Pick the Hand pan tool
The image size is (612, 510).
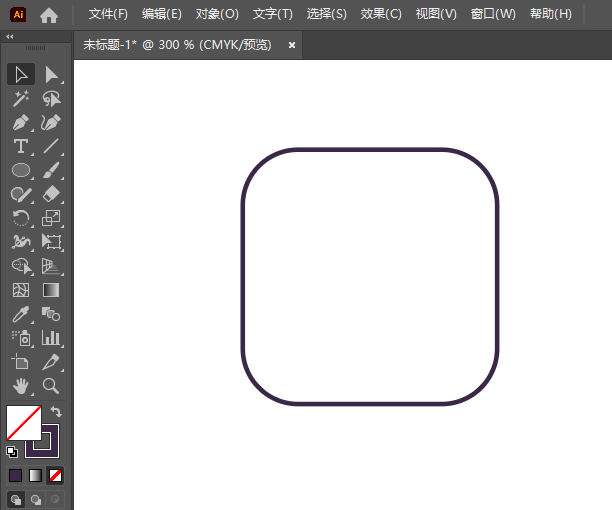[x=20, y=386]
